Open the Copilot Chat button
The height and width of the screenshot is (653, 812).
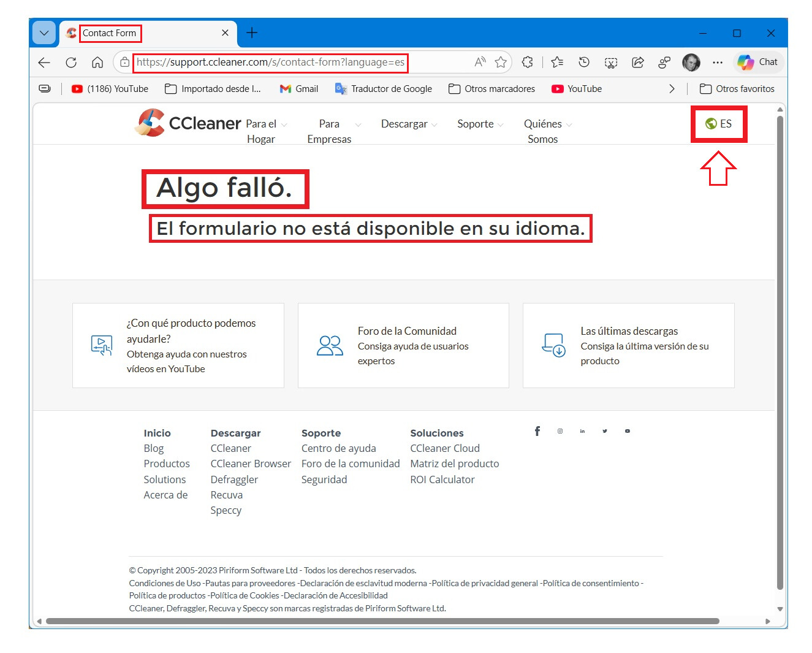coord(758,62)
